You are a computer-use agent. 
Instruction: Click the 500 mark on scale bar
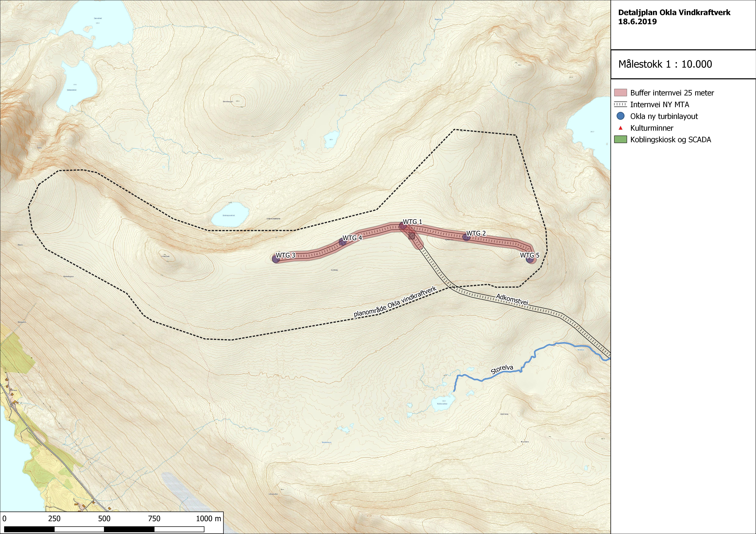tap(104, 519)
